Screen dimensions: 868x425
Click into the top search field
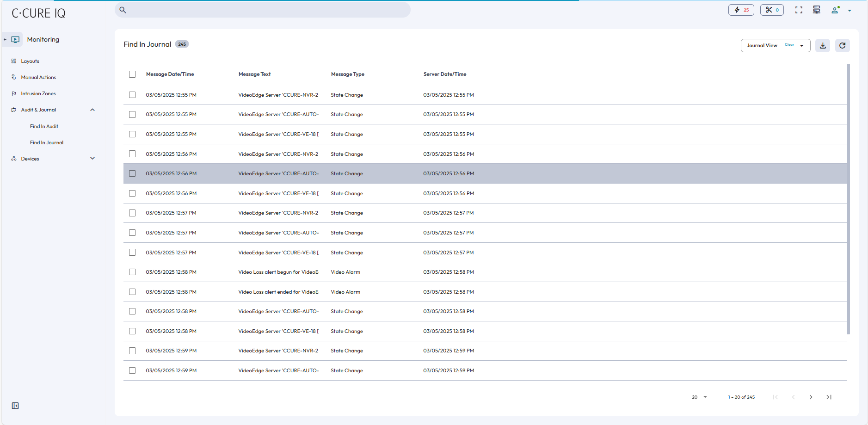(x=263, y=10)
